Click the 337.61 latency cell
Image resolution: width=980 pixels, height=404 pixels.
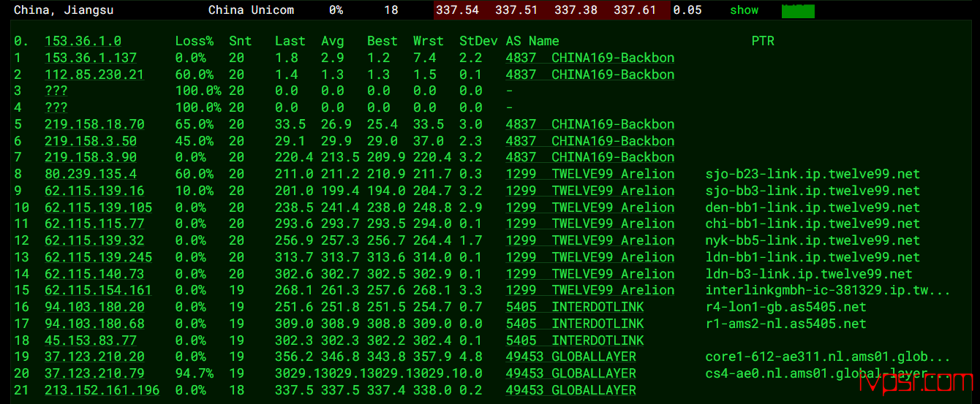[x=635, y=10]
